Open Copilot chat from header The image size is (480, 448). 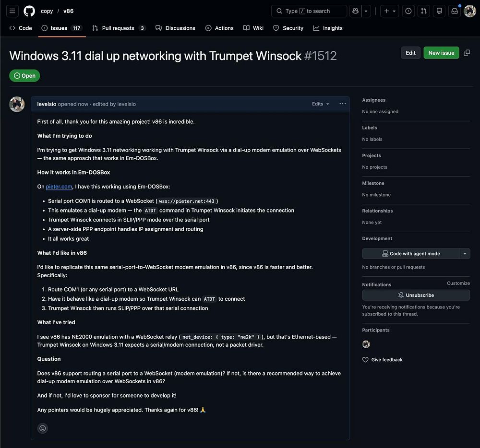[355, 11]
